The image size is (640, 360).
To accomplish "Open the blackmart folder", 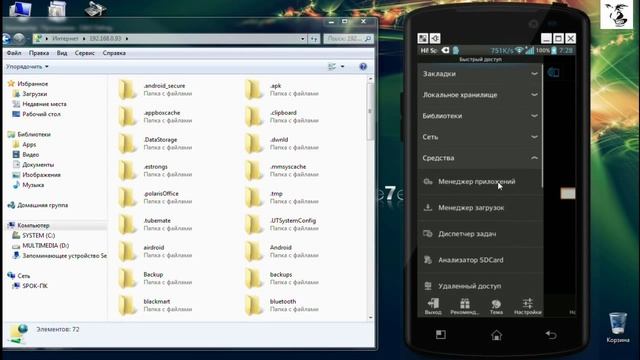I will pos(156,305).
